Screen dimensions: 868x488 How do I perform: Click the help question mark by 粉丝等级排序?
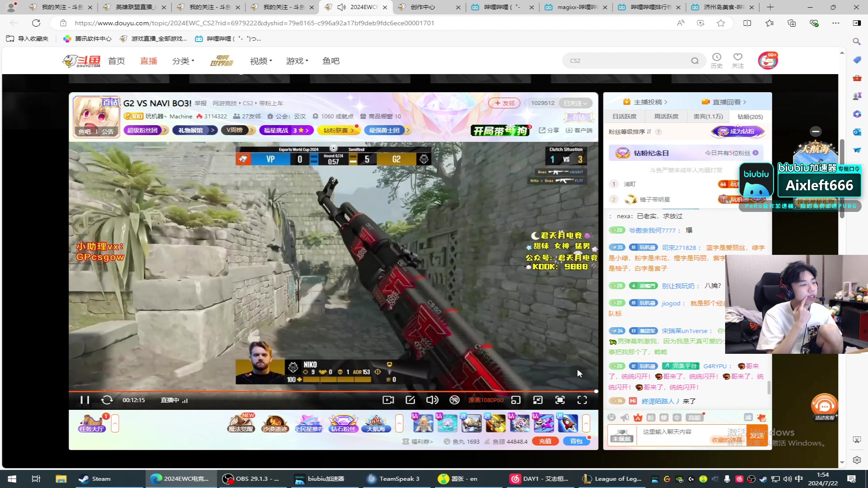[x=659, y=132]
